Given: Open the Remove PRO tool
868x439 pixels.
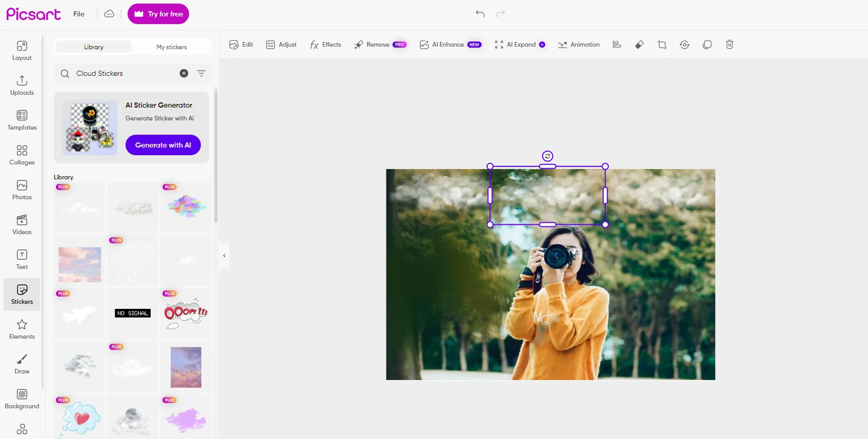Looking at the screenshot, I should pos(380,45).
